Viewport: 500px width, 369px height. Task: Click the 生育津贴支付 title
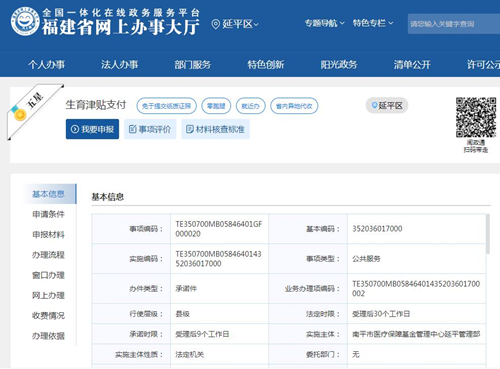(x=96, y=105)
